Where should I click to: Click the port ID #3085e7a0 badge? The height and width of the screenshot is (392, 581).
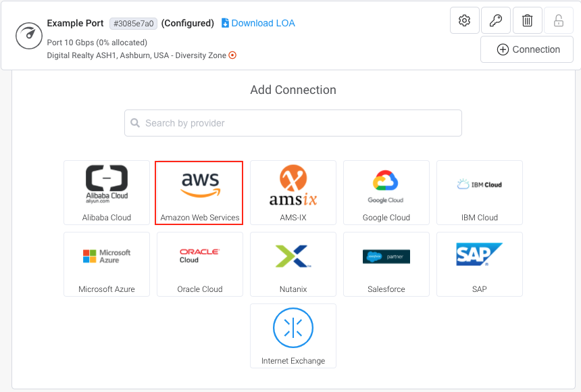(x=133, y=24)
